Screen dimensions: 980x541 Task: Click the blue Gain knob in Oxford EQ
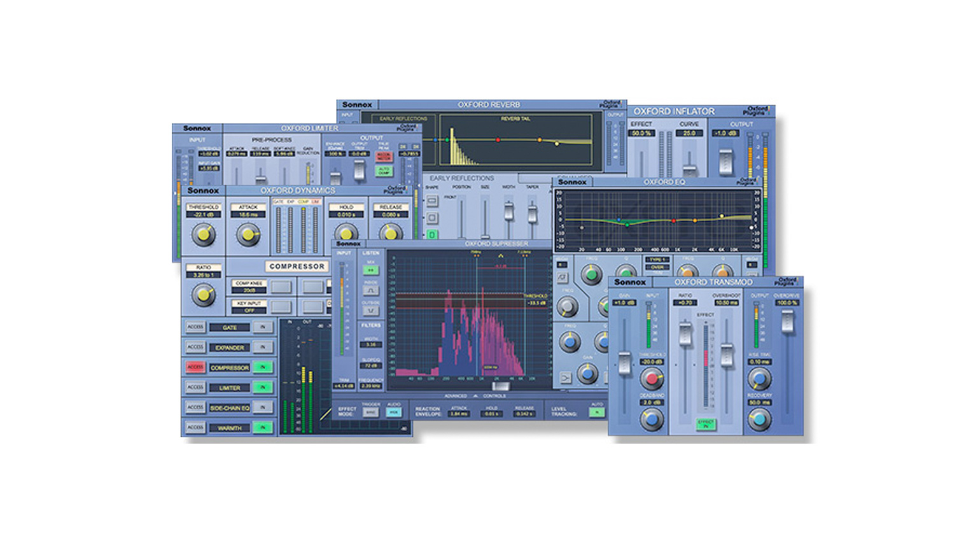point(587,374)
